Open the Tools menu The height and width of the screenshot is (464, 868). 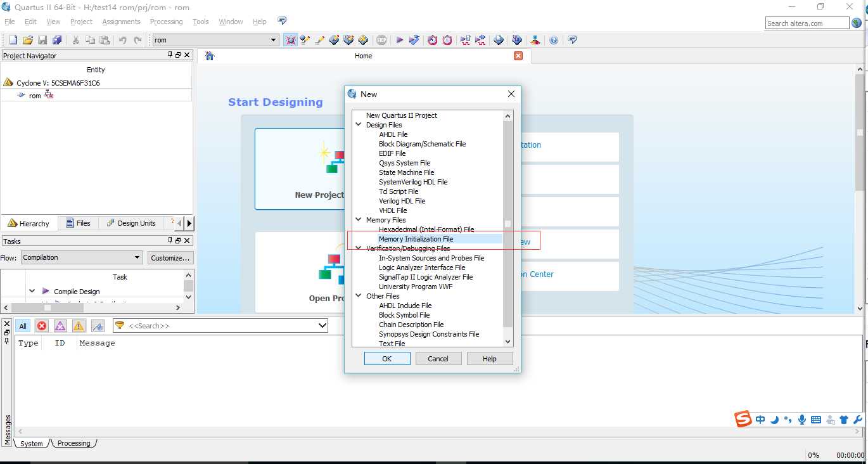[201, 22]
